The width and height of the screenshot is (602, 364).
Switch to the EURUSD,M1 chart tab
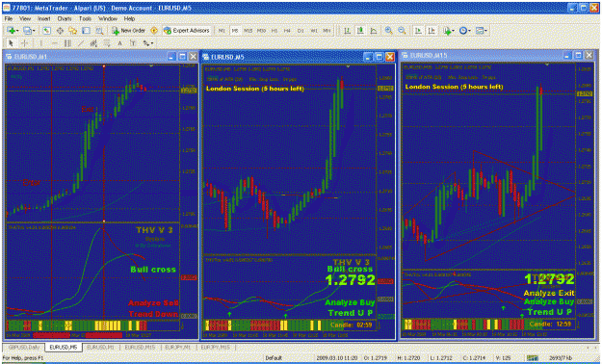tap(100, 347)
